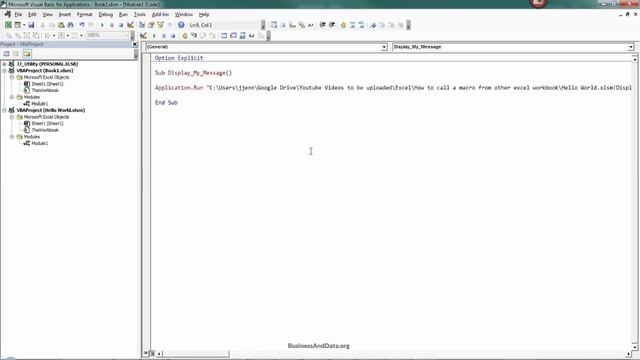Click the Toggle Bookmark flag icon

coord(373,25)
